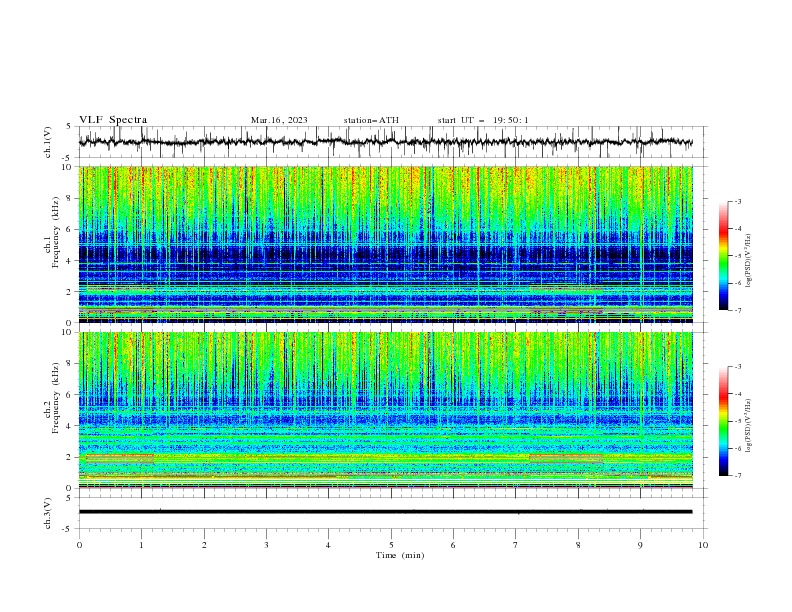Click the "7" tick on the time axis
This screenshot has height=612, width=792.
[x=516, y=545]
